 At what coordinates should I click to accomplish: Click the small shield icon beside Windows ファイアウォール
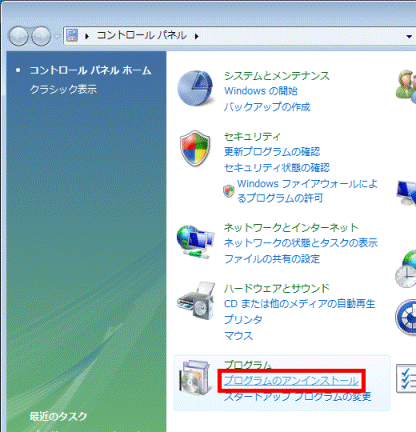(229, 191)
